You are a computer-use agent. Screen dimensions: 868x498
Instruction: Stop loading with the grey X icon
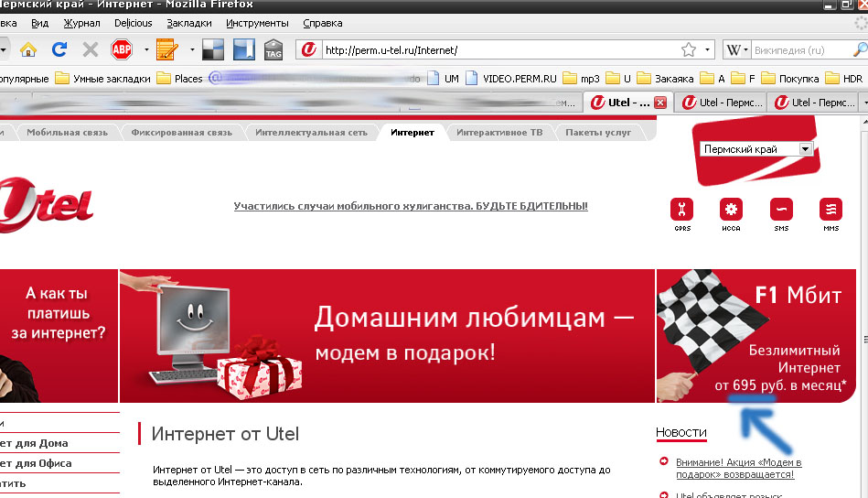pyautogui.click(x=91, y=49)
